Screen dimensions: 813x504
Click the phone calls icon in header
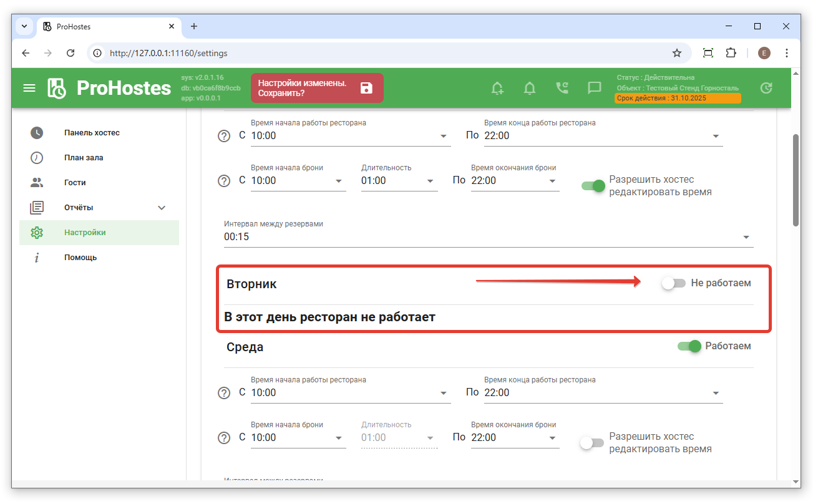click(x=562, y=88)
